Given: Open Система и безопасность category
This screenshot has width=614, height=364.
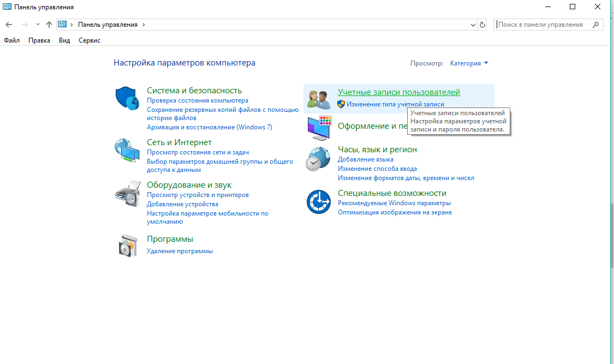Looking at the screenshot, I should [194, 91].
